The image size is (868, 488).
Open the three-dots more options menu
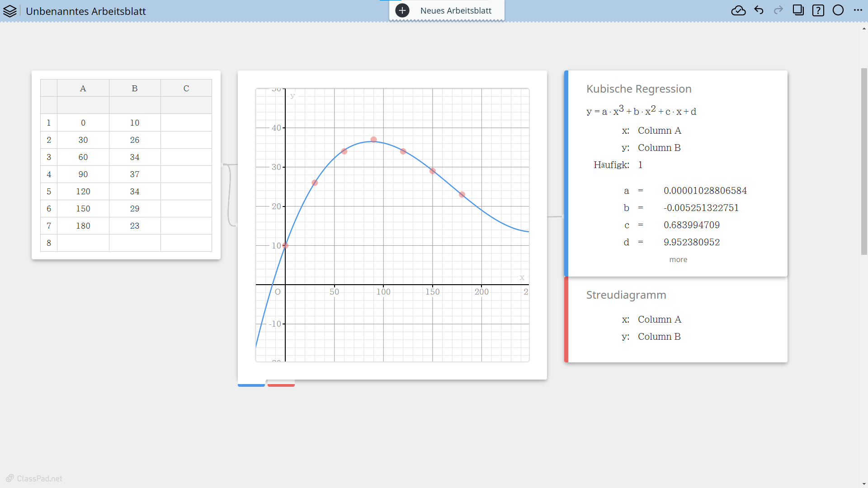click(x=858, y=10)
